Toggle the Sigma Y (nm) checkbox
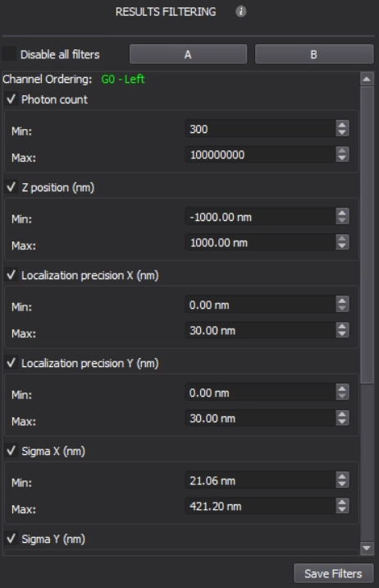 click(11, 539)
